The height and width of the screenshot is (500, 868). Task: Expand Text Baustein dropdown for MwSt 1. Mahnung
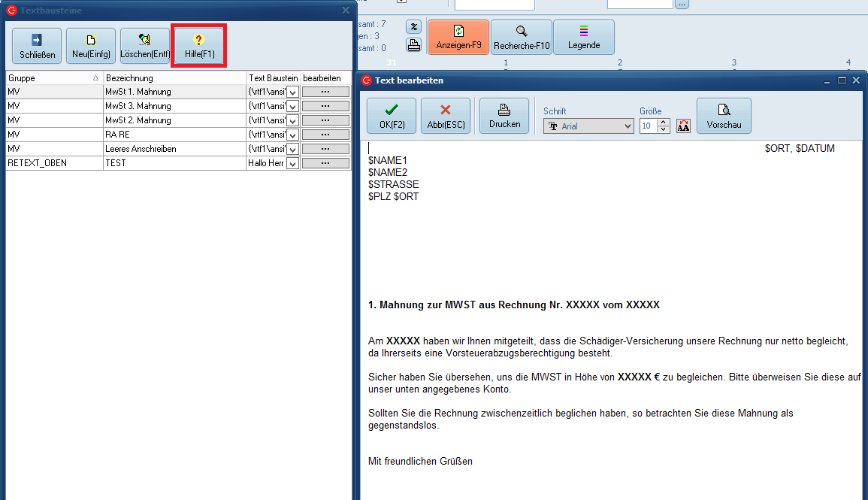click(x=293, y=92)
